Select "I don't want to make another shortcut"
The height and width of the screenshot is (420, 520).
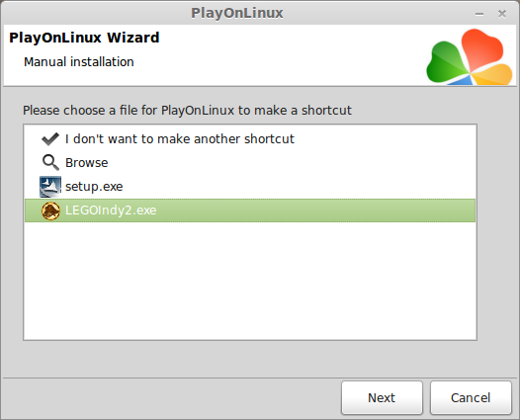(179, 139)
